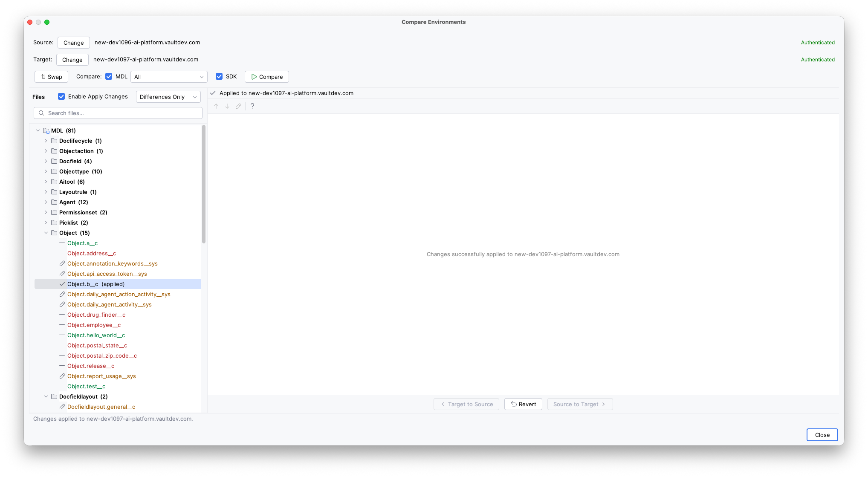Click the MDL root folder icon
Screen dimensions: 868x477
46,130
